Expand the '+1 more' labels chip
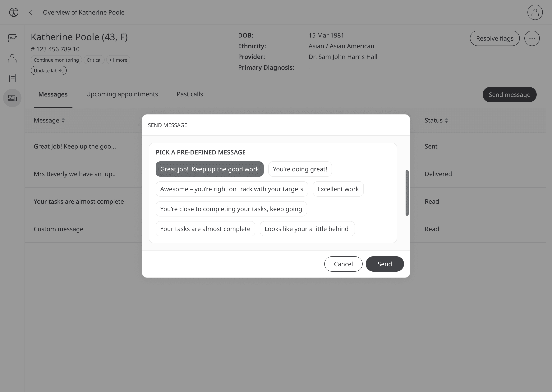Screen dimensions: 552x392 (118, 60)
